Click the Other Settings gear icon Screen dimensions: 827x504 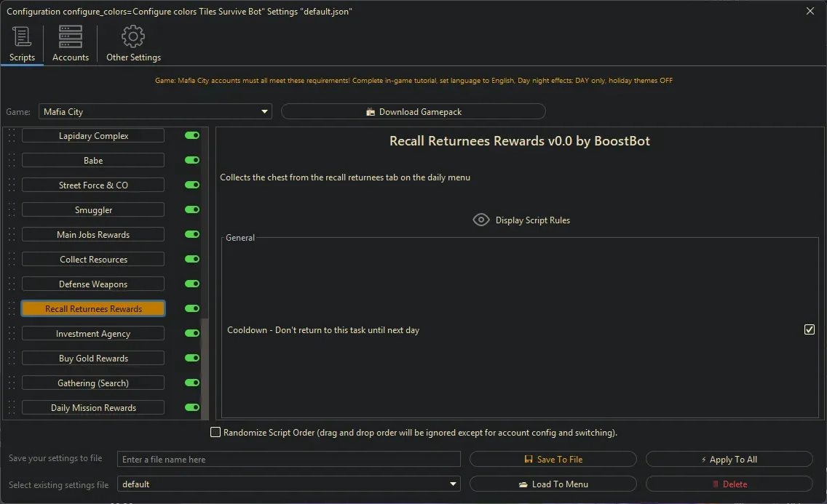point(133,36)
